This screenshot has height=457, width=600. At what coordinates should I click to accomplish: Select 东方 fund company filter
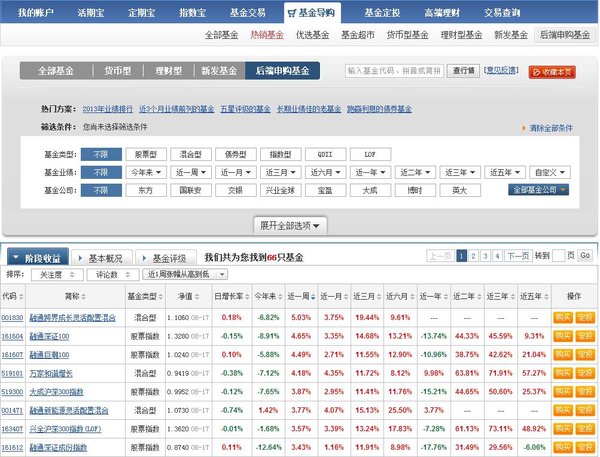pyautogui.click(x=146, y=190)
